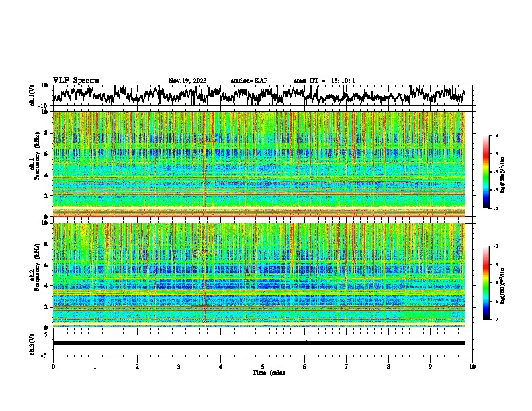Click the "8" kHz tick of ch.1 spectrogram
The width and height of the screenshot is (532, 411).
pos(46,133)
